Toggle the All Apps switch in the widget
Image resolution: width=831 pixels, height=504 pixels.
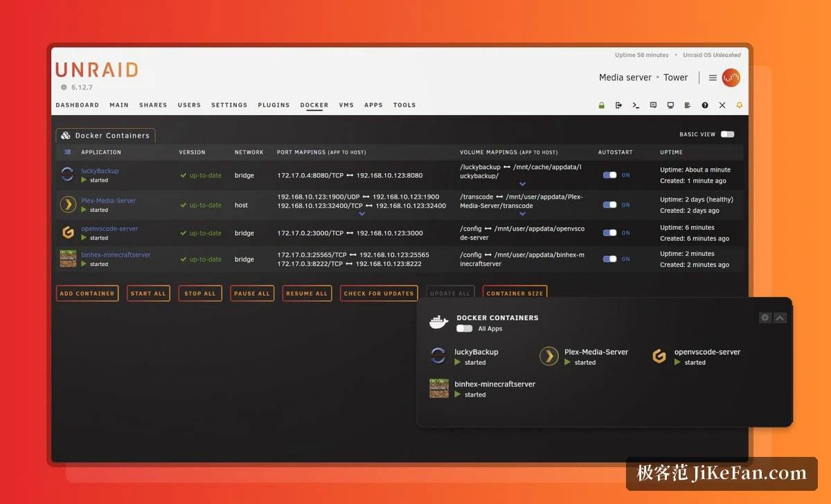[464, 329]
